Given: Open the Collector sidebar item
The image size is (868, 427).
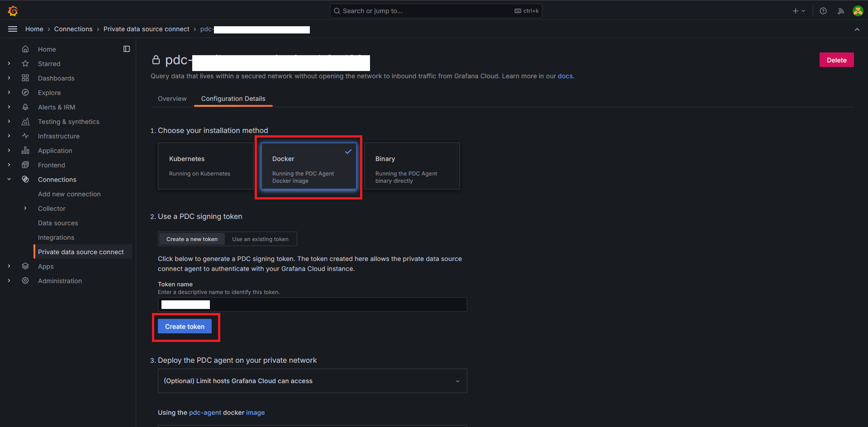Looking at the screenshot, I should [52, 208].
